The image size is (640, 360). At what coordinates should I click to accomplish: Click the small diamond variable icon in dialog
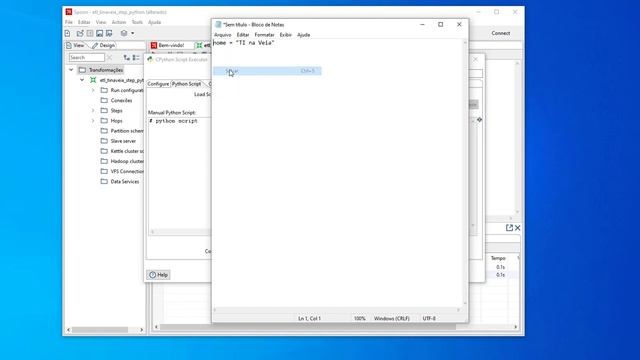[479, 120]
